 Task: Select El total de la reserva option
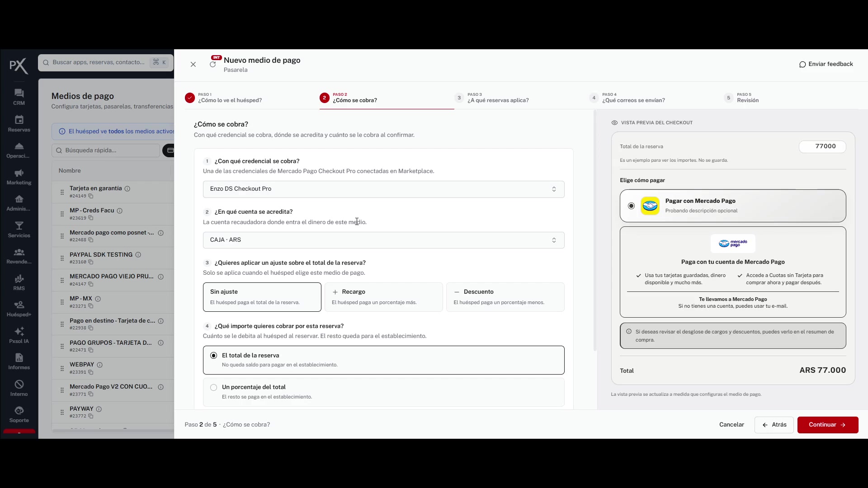pyautogui.click(x=383, y=360)
